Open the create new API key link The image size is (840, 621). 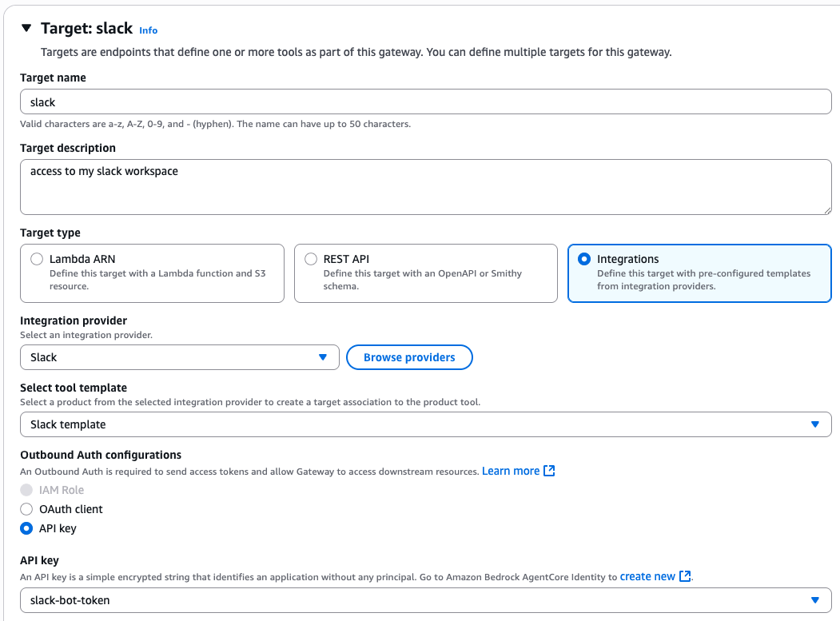[647, 576]
